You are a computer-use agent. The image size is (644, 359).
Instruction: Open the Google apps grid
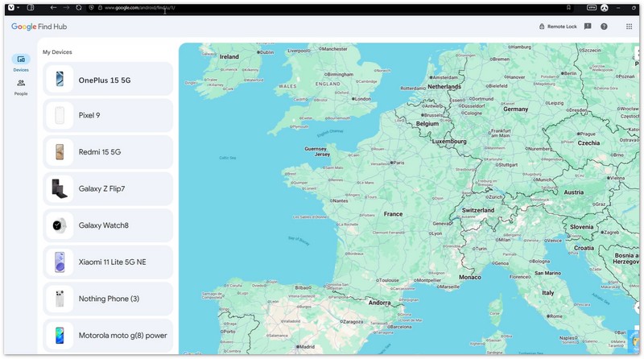[629, 27]
